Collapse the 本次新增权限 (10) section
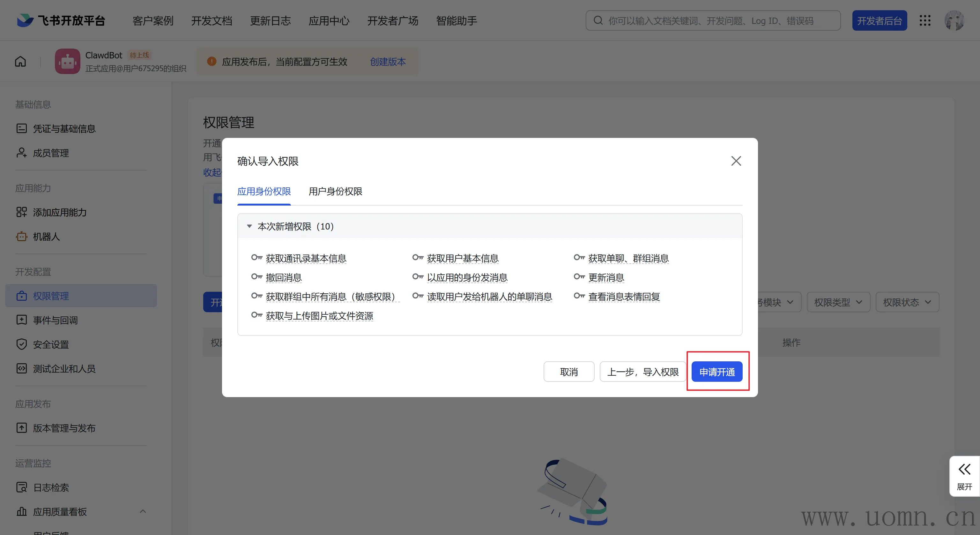Image resolution: width=980 pixels, height=535 pixels. pos(249,227)
